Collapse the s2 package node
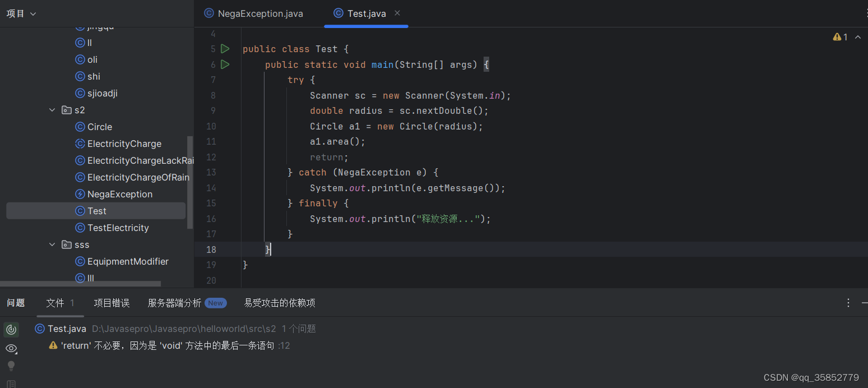The width and height of the screenshot is (868, 388). 52,110
